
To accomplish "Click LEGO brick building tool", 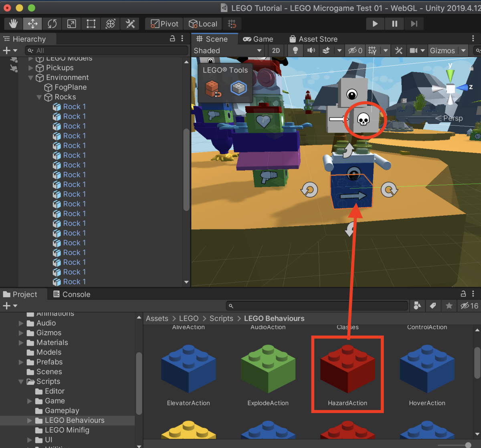I will (213, 89).
